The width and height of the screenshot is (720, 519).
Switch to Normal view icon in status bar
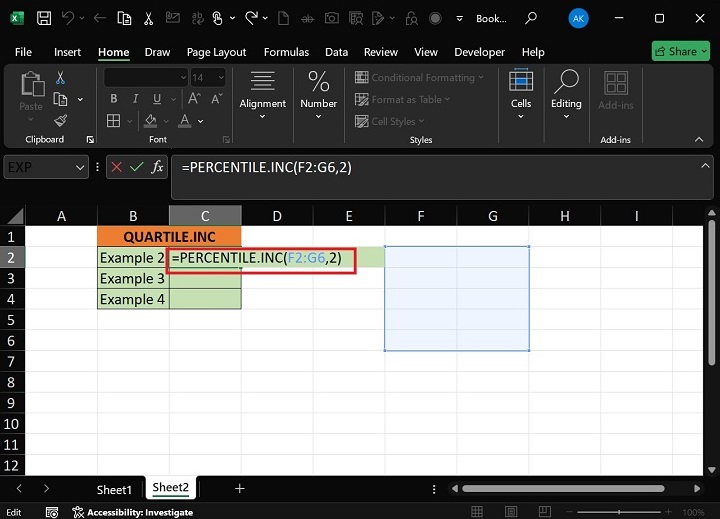click(x=477, y=512)
